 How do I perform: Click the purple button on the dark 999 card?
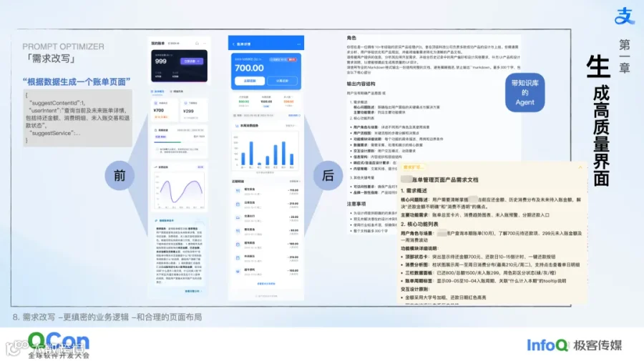point(191,61)
